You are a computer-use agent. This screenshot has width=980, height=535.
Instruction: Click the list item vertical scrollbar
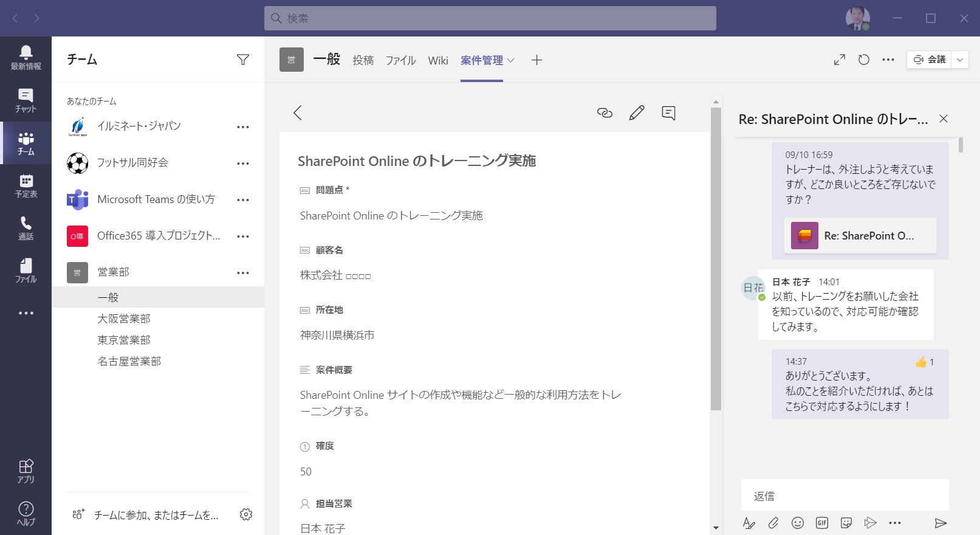click(716, 260)
